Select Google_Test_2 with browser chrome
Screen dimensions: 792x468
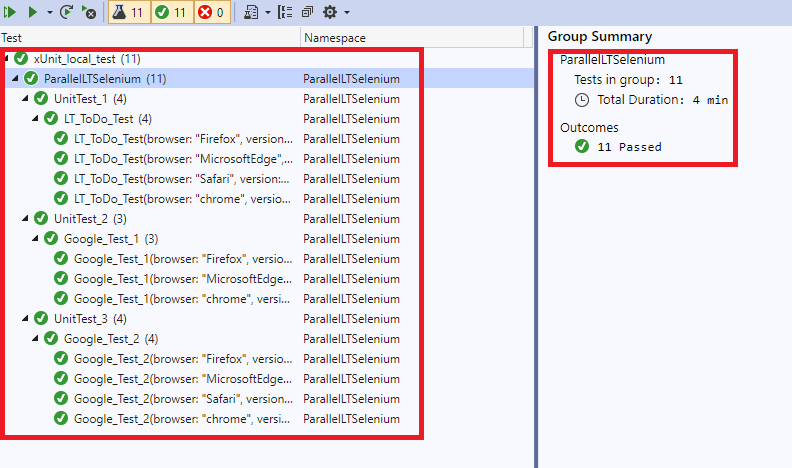(180, 419)
